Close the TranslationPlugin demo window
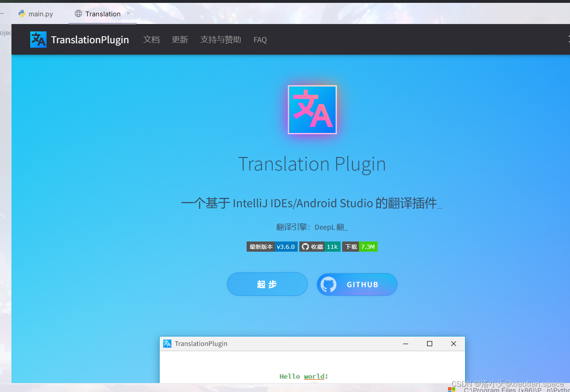570x392 pixels. tap(453, 343)
